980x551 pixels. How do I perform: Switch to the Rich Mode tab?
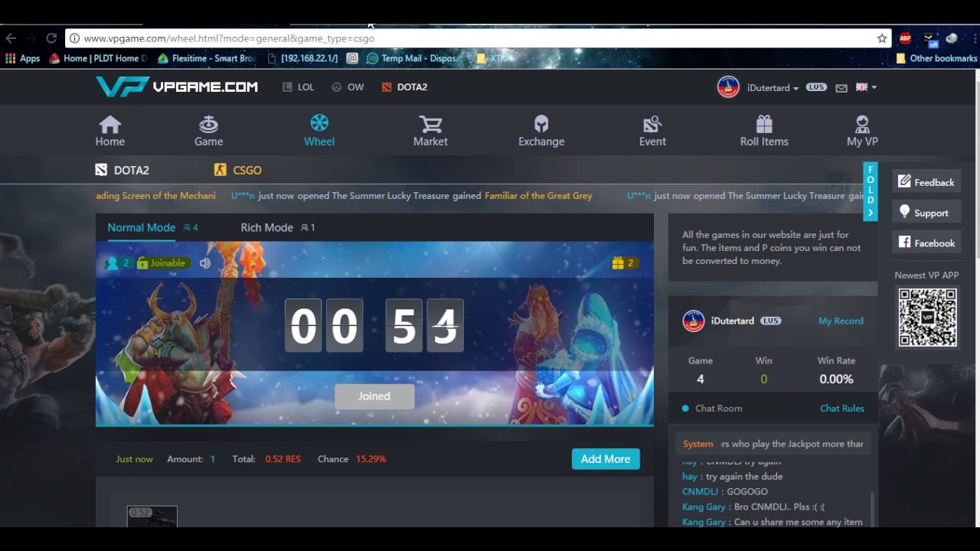267,227
